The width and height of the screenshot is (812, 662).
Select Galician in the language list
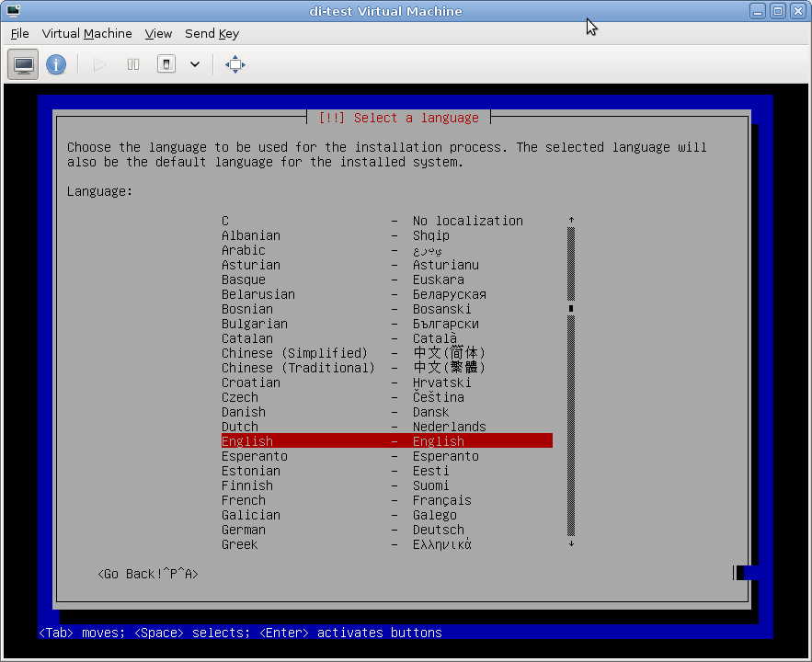click(387, 515)
